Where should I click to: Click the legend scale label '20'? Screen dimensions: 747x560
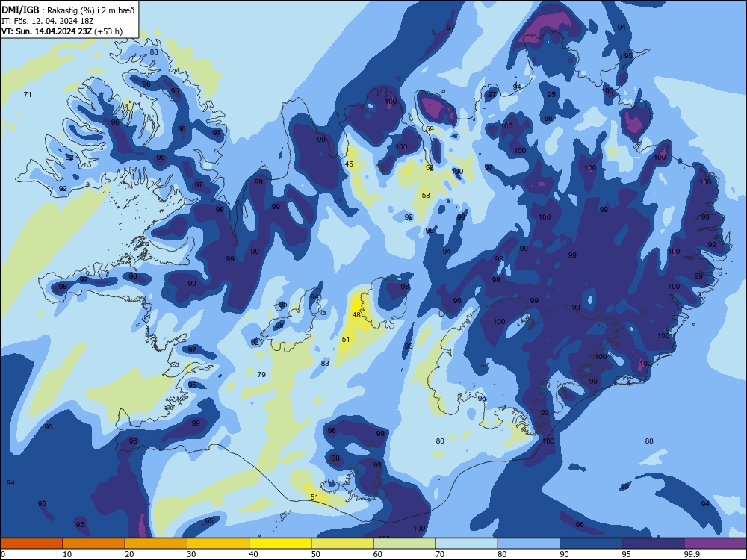tap(129, 554)
